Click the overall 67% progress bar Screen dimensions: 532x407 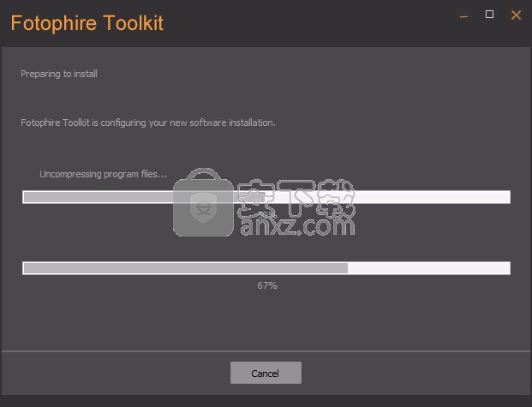pyautogui.click(x=266, y=268)
